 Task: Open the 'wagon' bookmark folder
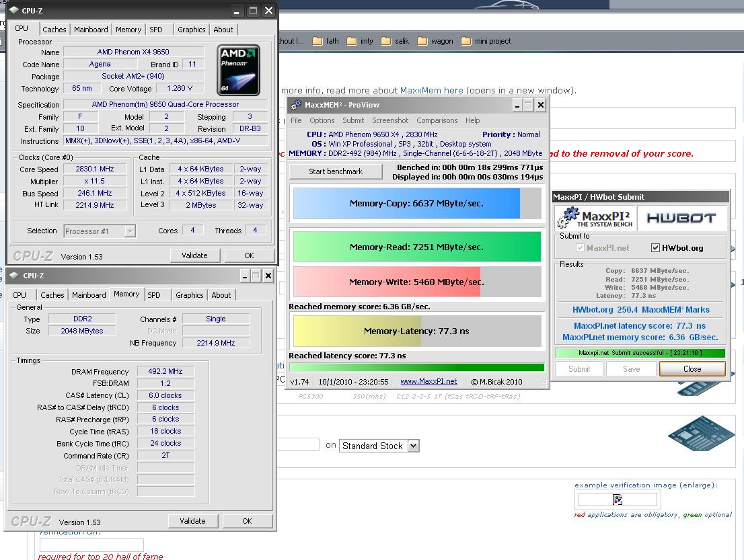tap(436, 41)
